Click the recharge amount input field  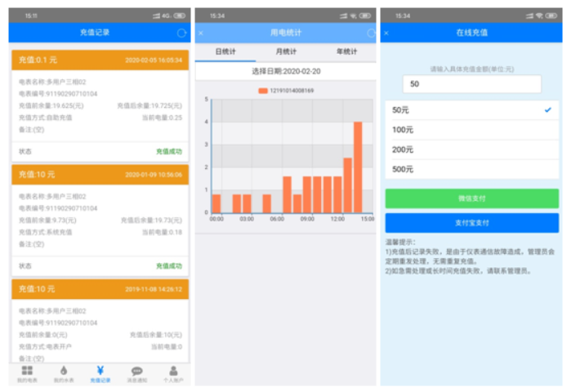(x=471, y=84)
